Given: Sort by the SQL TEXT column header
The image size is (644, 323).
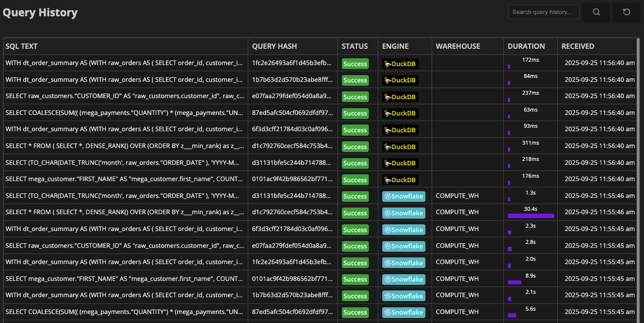Looking at the screenshot, I should (22, 47).
